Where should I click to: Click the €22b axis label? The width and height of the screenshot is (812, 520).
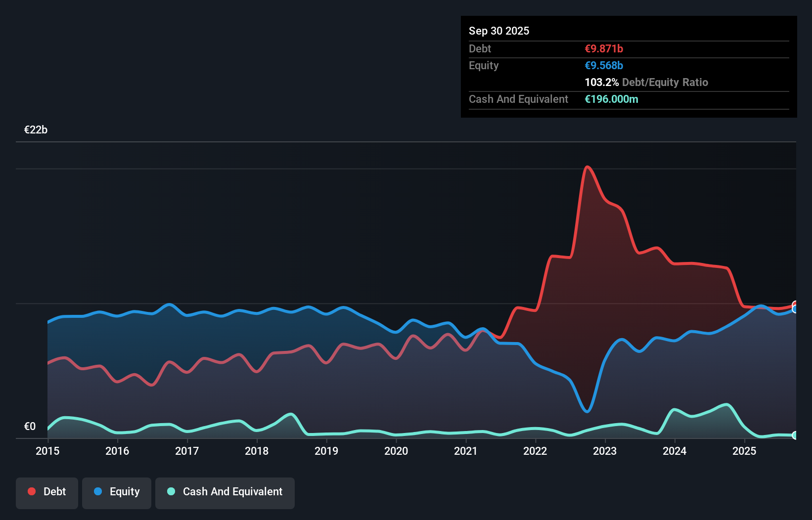click(36, 130)
